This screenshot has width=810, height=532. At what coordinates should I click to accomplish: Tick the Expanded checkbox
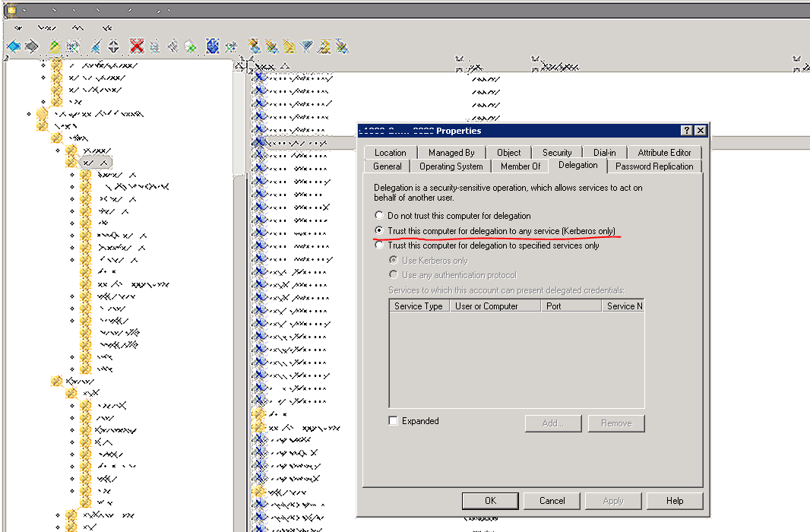pos(393,421)
